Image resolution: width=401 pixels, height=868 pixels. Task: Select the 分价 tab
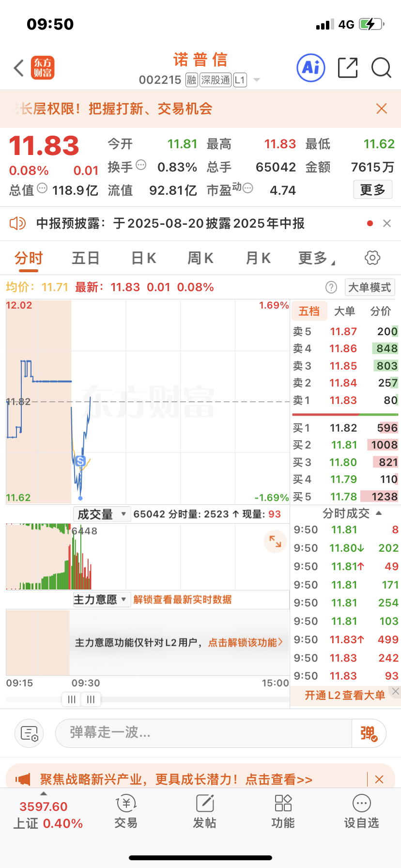click(x=381, y=311)
